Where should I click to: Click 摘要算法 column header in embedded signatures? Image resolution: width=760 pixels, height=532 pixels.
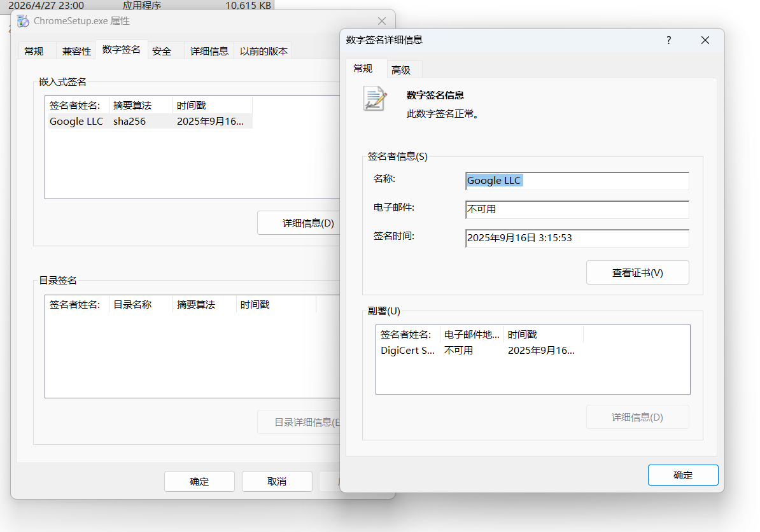pos(141,105)
